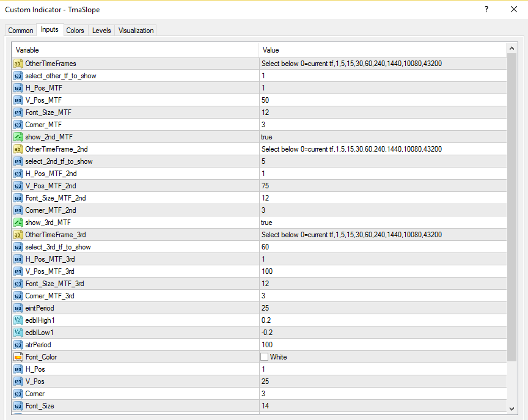Toggle the show_3rd_MTF true value
The height and width of the screenshot is (420, 528).
[x=383, y=223]
